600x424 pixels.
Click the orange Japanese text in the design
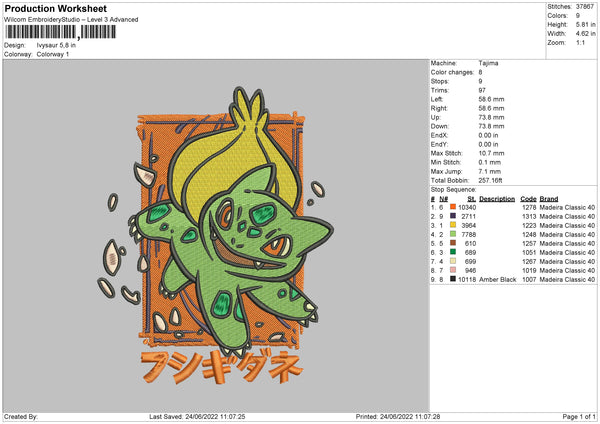tap(222, 367)
